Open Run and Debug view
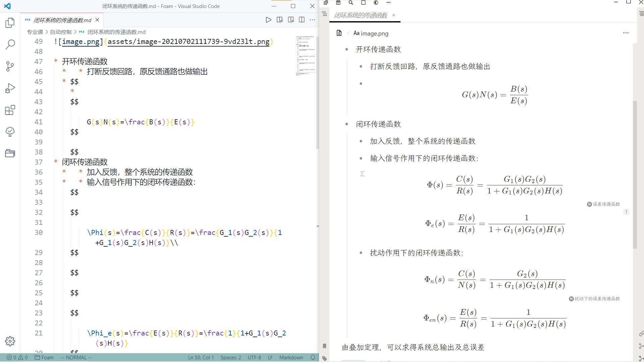Viewport: 644px width, 362px height. pos(10,88)
